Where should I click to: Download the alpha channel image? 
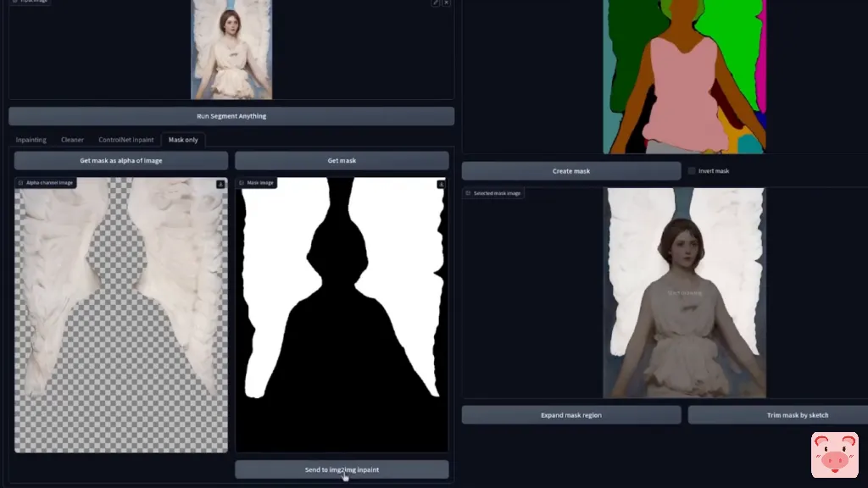click(220, 184)
